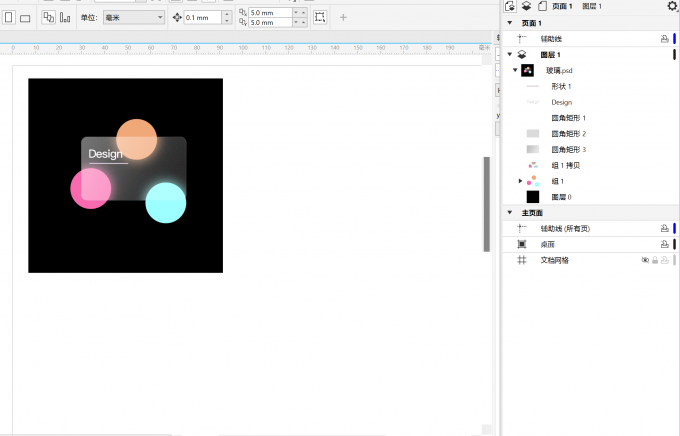Select the Design text object

point(561,102)
